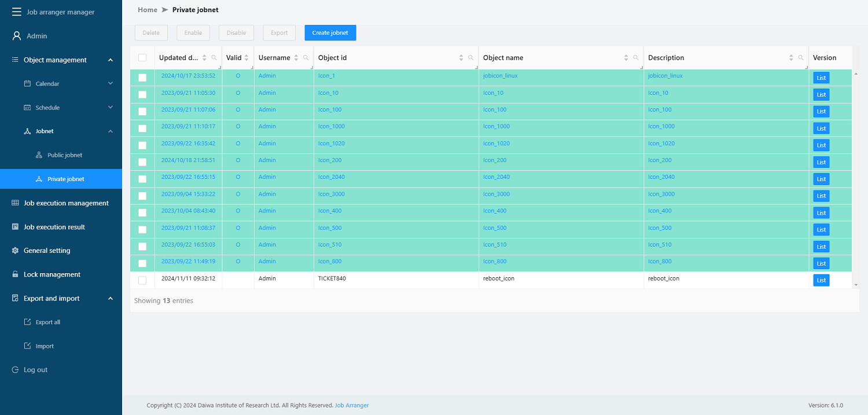
Task: Select Private jobnet menu item
Action: coord(61,179)
